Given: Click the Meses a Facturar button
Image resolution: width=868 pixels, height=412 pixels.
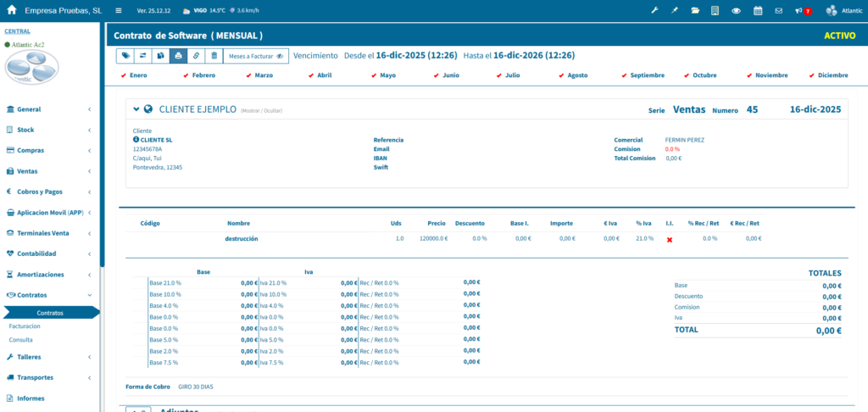Looking at the screenshot, I should (x=256, y=56).
